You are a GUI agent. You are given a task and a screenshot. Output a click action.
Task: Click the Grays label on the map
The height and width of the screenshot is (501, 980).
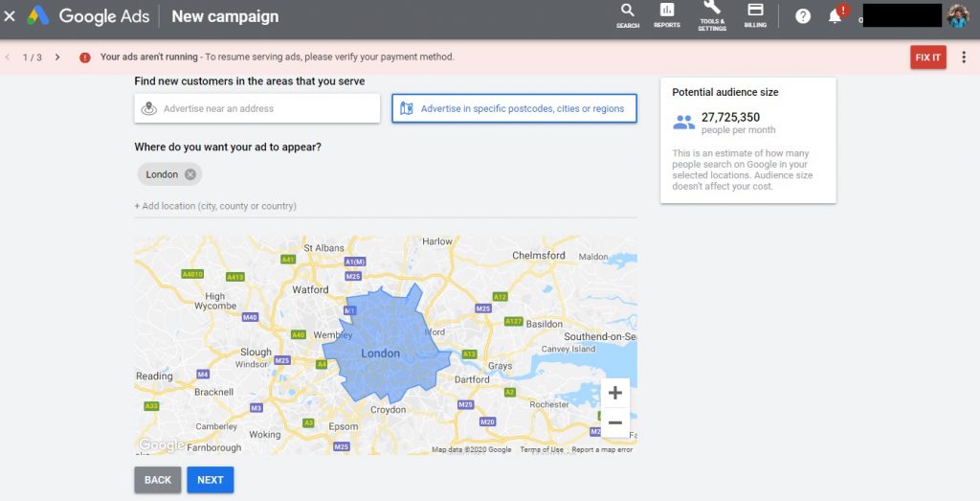[x=500, y=365]
